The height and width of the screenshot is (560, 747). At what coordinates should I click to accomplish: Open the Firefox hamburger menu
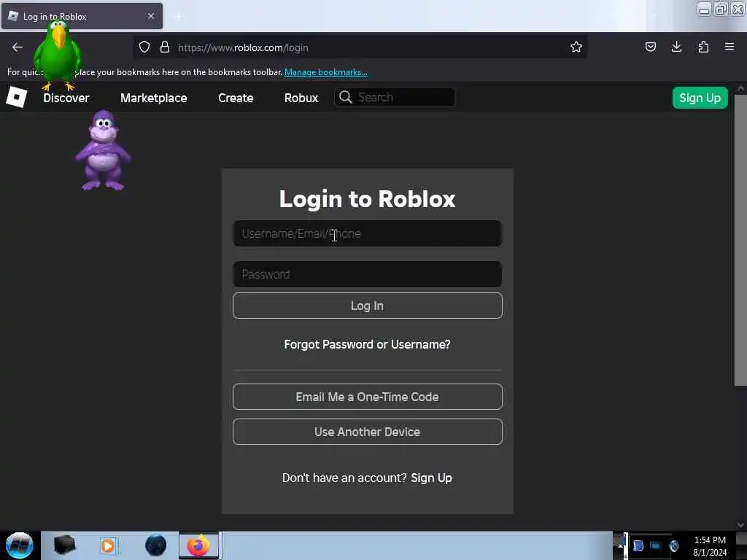(x=729, y=47)
